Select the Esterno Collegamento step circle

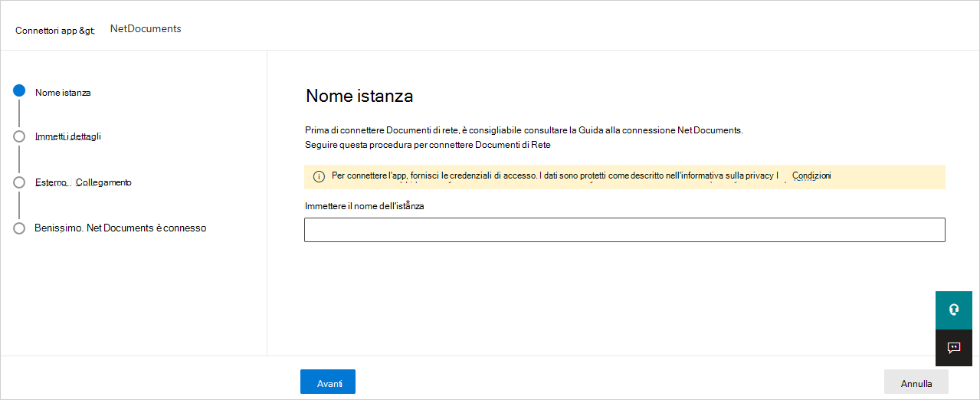[19, 182]
